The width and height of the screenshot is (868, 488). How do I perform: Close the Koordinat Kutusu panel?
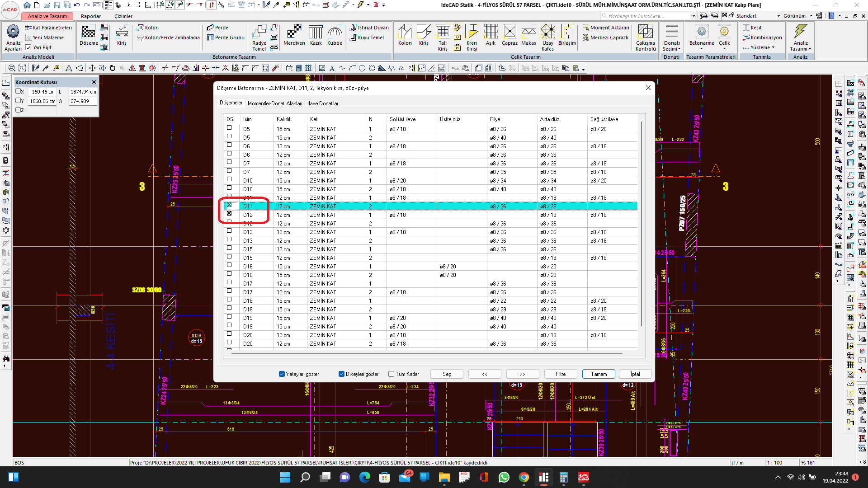(x=94, y=82)
